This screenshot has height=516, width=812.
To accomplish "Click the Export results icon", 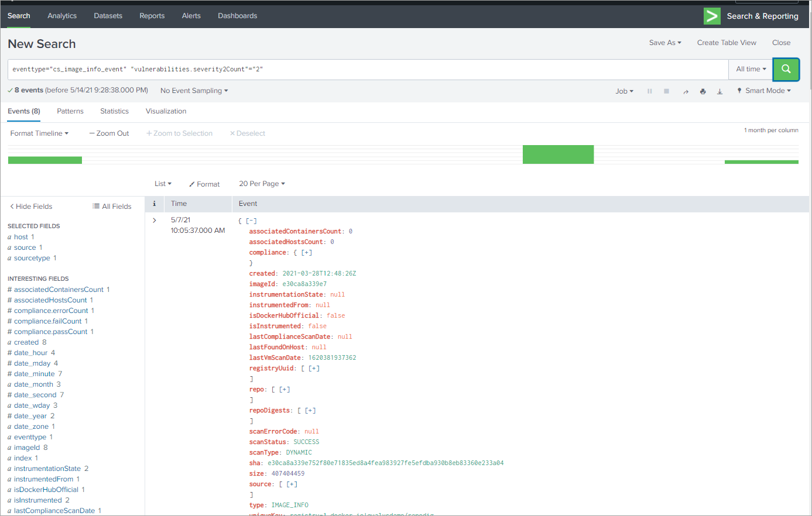I will pyautogui.click(x=720, y=91).
